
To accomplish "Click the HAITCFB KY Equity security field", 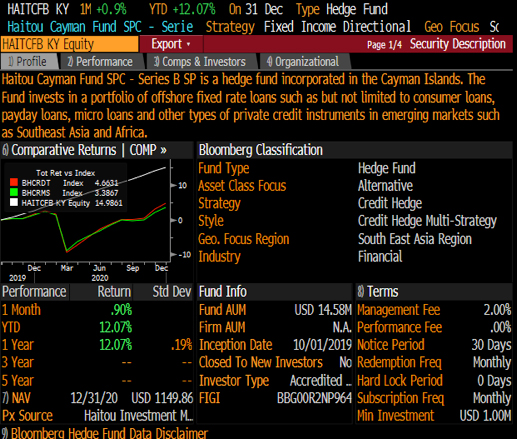I will (x=69, y=44).
